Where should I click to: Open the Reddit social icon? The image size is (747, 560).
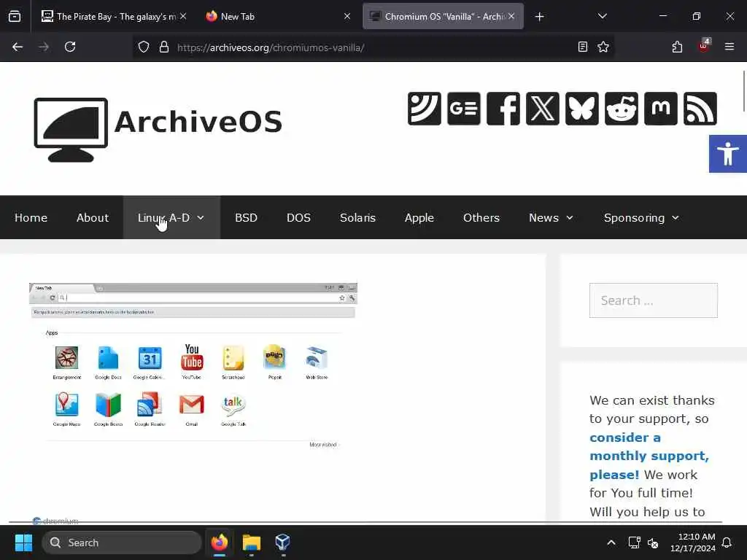tap(622, 109)
